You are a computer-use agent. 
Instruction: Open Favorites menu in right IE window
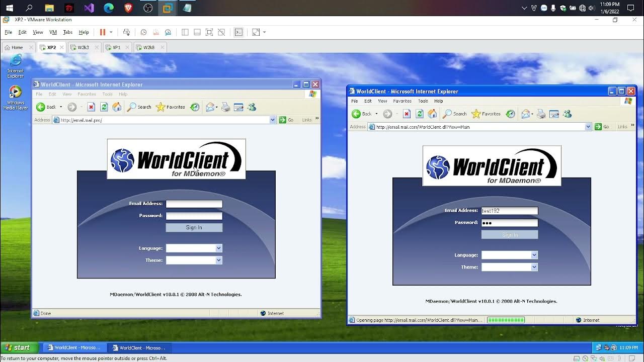point(402,101)
